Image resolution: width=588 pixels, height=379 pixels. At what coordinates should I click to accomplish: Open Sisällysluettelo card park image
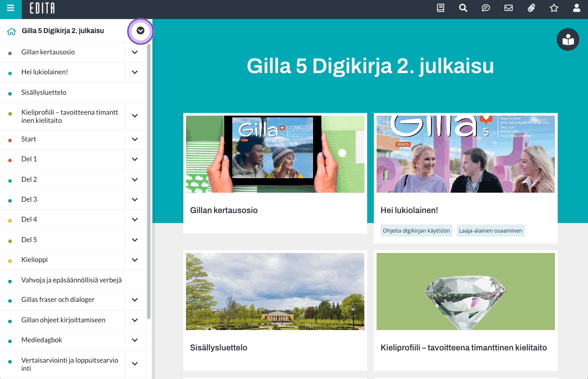[x=275, y=292]
